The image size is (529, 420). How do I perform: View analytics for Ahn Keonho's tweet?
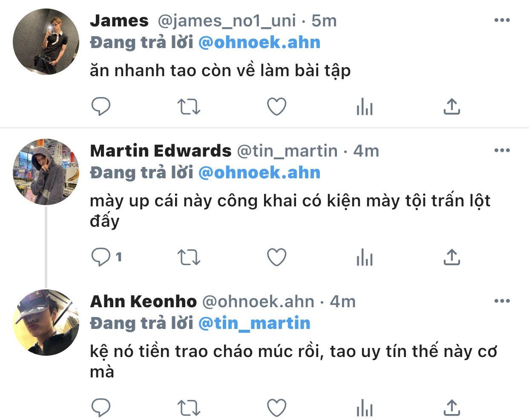(x=365, y=408)
